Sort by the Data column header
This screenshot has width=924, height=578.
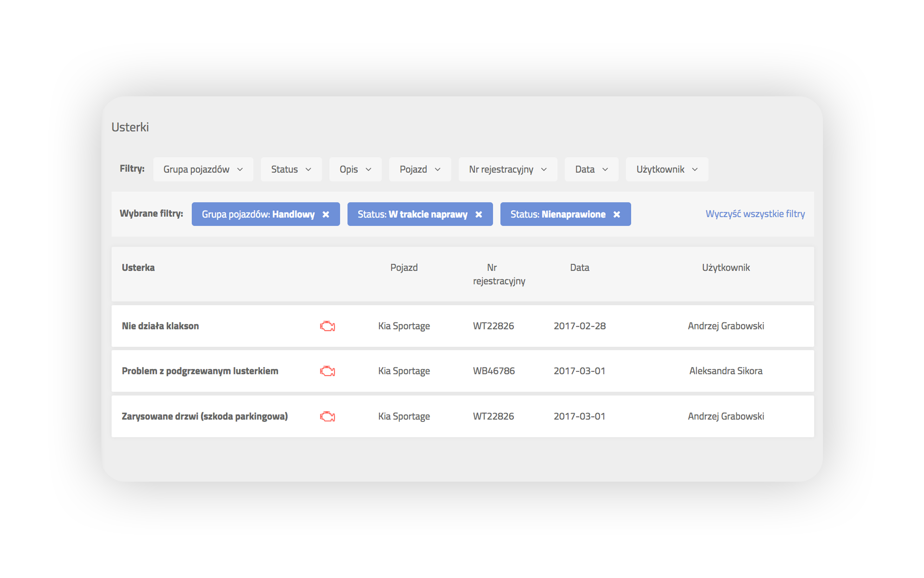579,267
